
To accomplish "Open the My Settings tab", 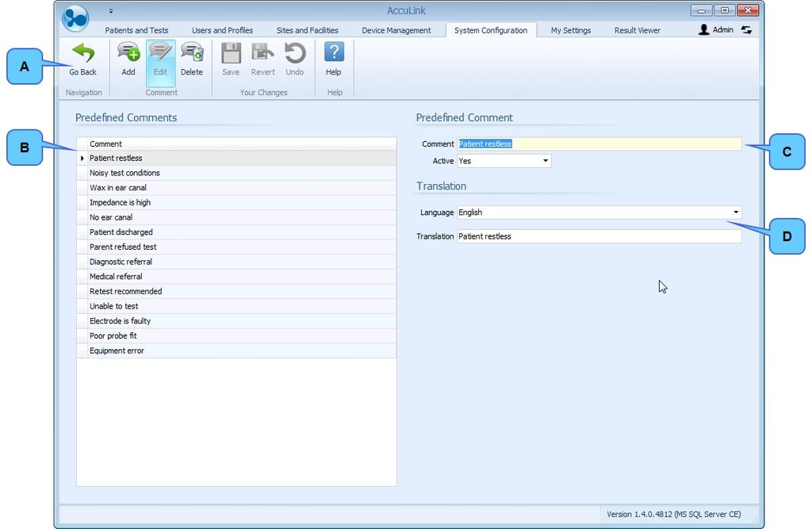I will point(571,30).
